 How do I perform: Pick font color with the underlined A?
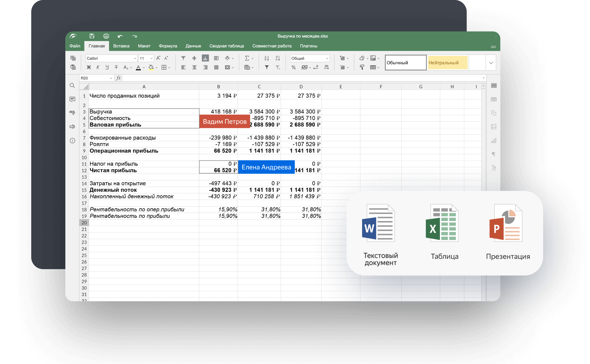coord(139,68)
